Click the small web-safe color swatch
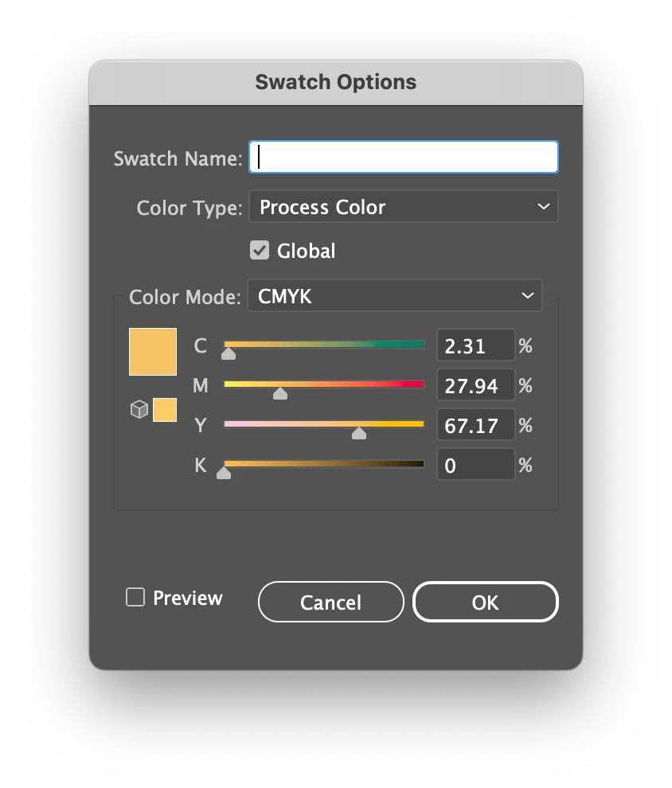The width and height of the screenshot is (672, 788). [165, 410]
